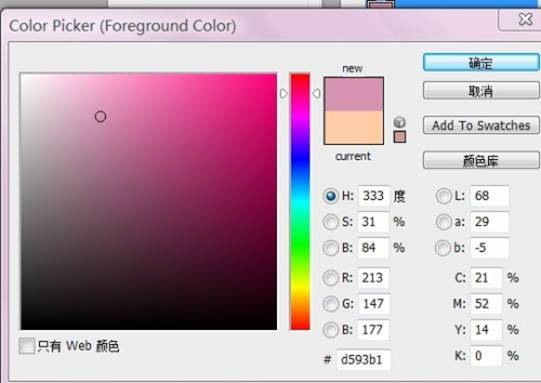This screenshot has height=383, width=541.
Task: Select the R red radio button
Action: click(330, 278)
